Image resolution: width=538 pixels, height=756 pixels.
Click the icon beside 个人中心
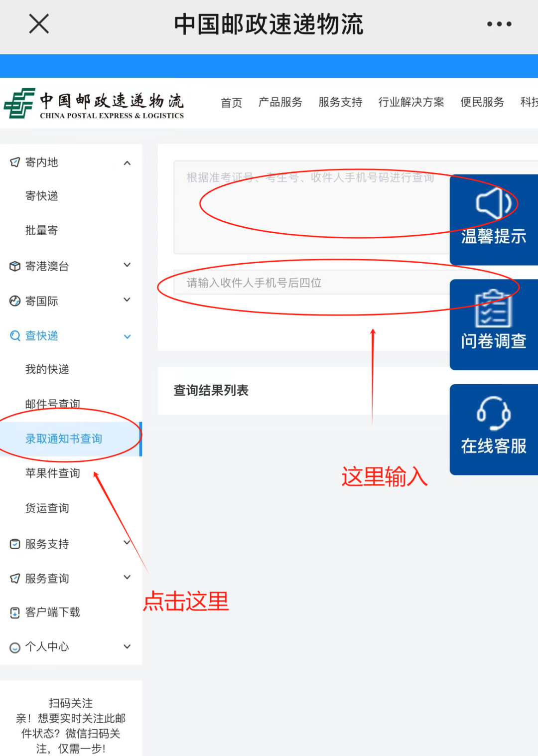(x=14, y=646)
